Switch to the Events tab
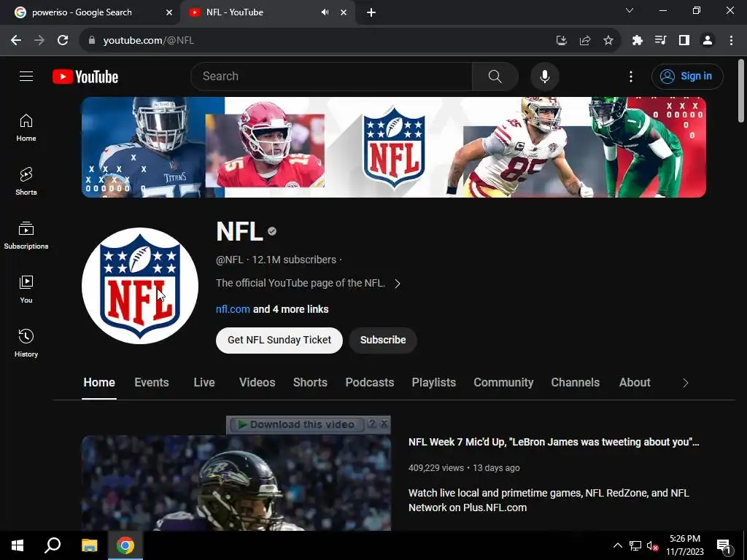The image size is (747, 560). [152, 382]
